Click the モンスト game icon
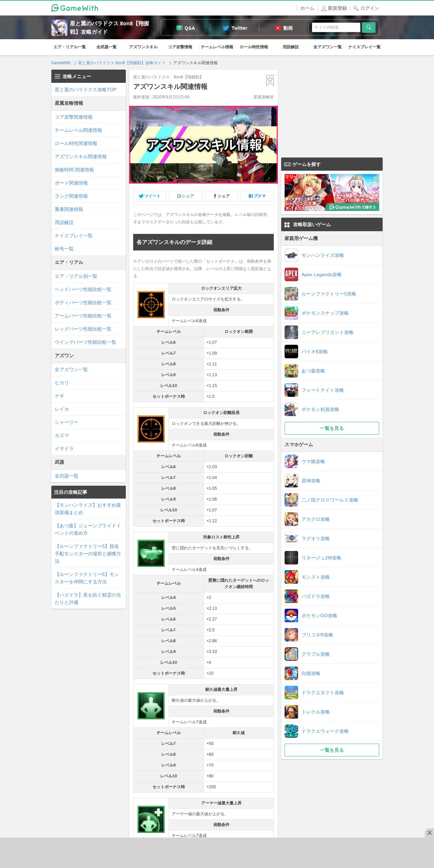Viewport: 434px width, 868px height. point(291,577)
